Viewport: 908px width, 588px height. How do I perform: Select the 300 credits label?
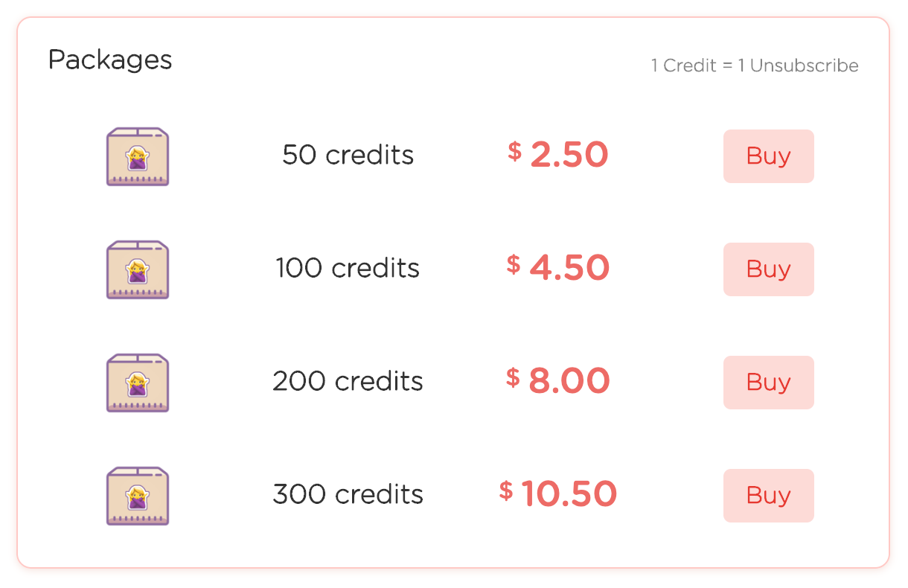pos(348,494)
